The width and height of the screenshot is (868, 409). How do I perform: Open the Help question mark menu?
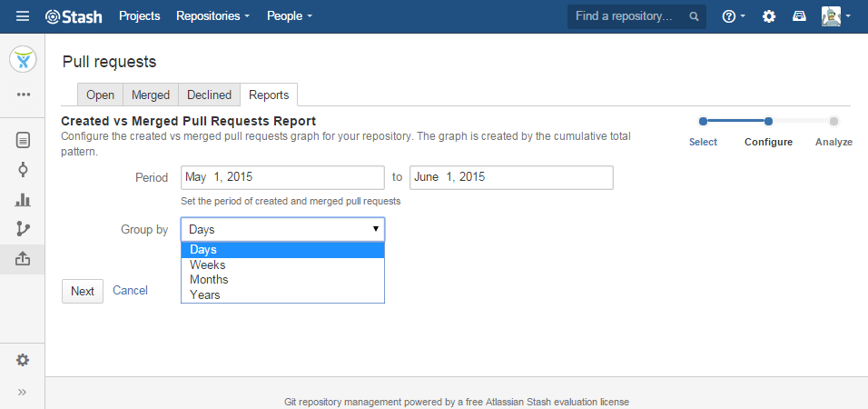732,16
